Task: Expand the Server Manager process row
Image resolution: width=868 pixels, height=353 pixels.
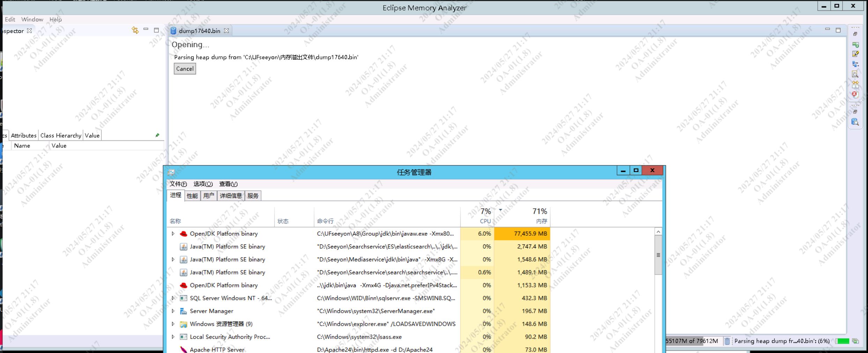Action: tap(173, 311)
